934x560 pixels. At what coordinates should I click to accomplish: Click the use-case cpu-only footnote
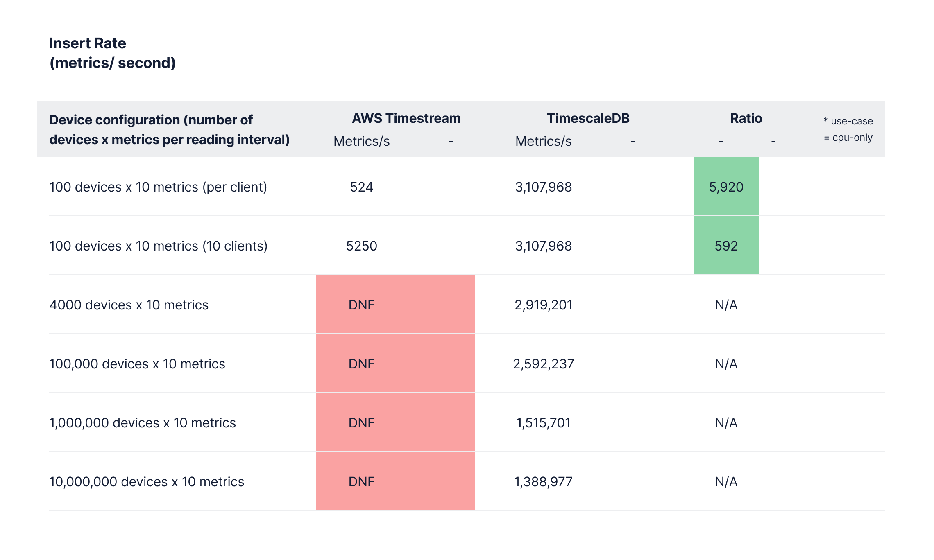848,129
